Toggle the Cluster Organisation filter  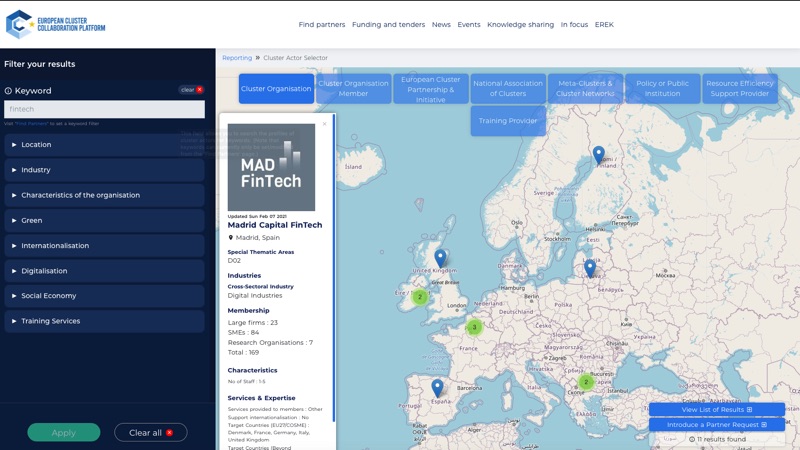[276, 89]
